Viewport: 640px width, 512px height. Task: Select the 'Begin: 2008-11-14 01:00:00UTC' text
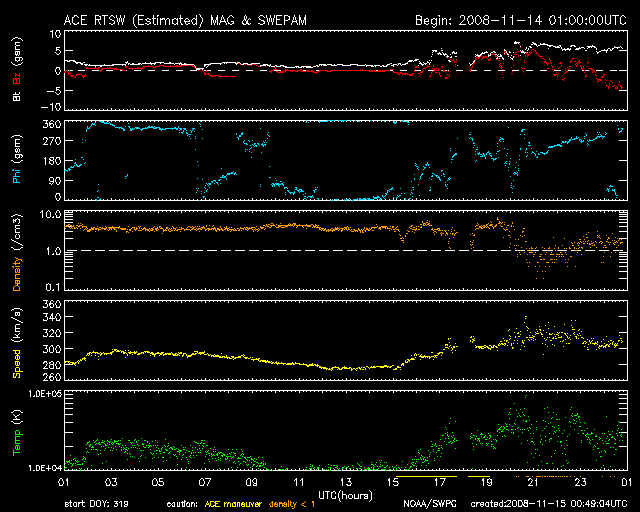click(x=521, y=20)
